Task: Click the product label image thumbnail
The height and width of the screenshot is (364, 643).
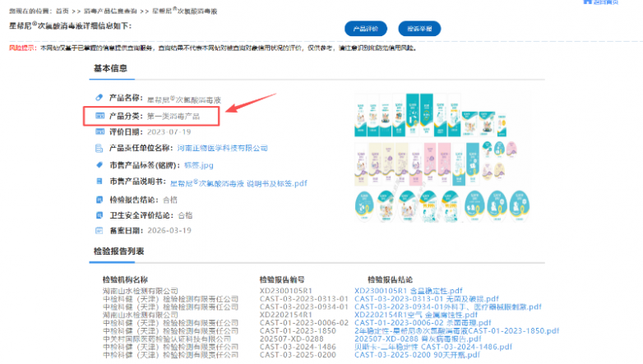Action: (x=442, y=158)
